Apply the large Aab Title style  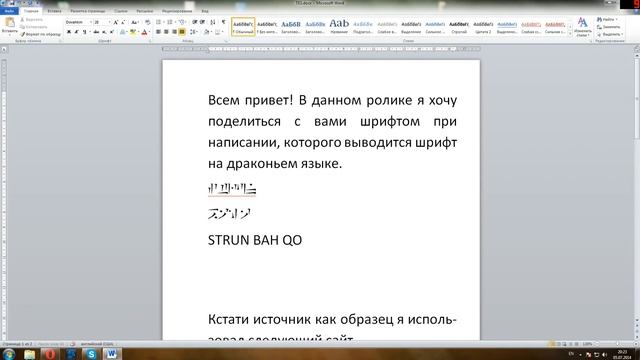pos(339,27)
